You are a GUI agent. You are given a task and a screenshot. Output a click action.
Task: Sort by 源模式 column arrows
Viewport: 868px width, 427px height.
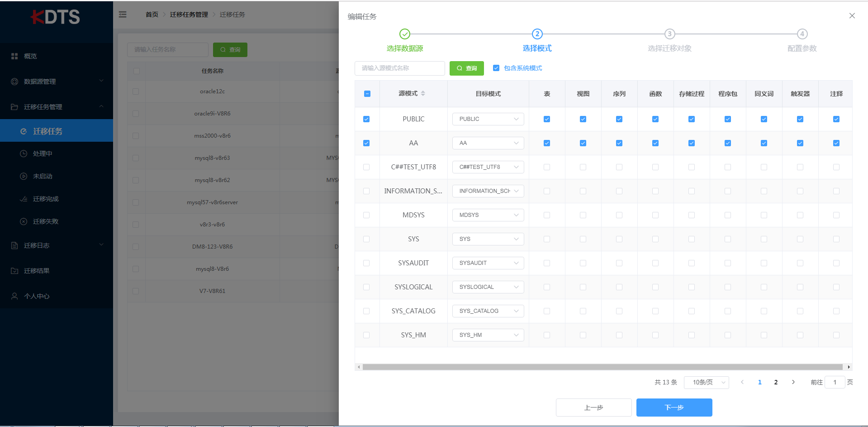(423, 93)
